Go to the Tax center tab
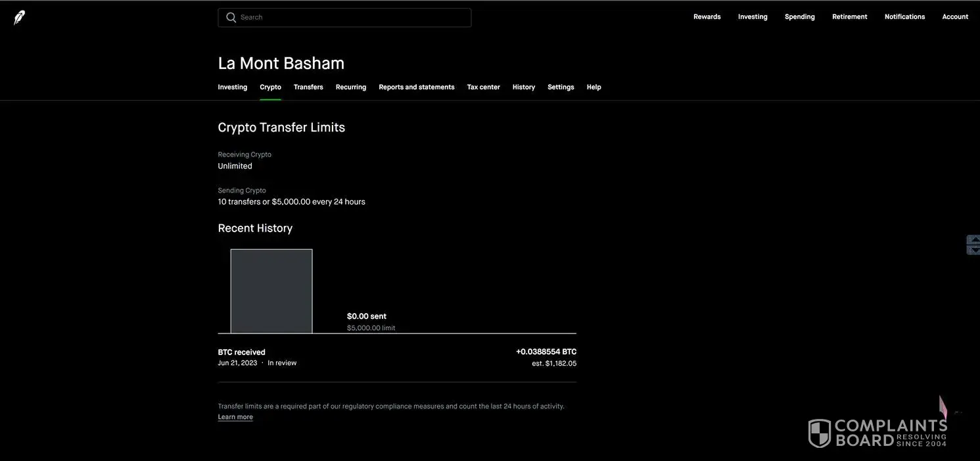Viewport: 980px width, 461px height. (x=483, y=87)
